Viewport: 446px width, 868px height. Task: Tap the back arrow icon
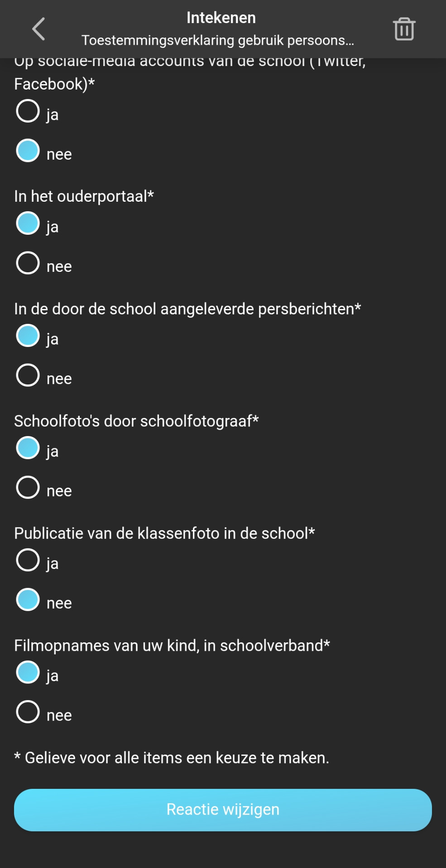(x=39, y=29)
